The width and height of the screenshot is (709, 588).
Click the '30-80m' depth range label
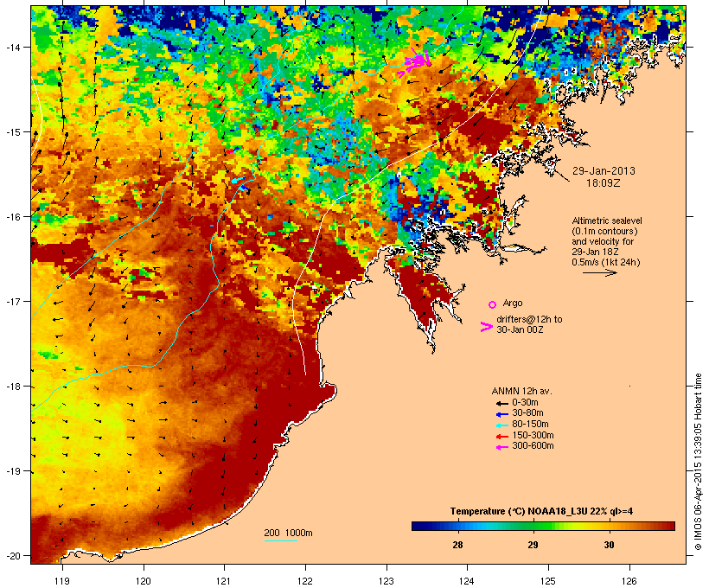pos(527,413)
